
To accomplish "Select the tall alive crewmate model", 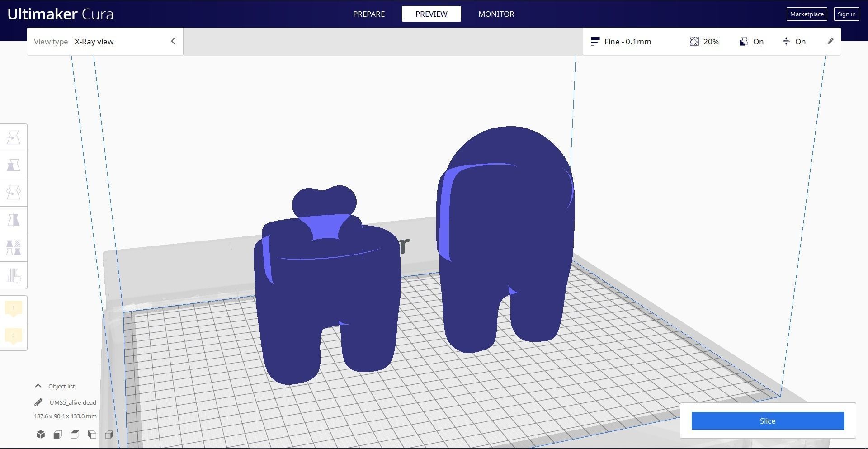I will tap(505, 240).
